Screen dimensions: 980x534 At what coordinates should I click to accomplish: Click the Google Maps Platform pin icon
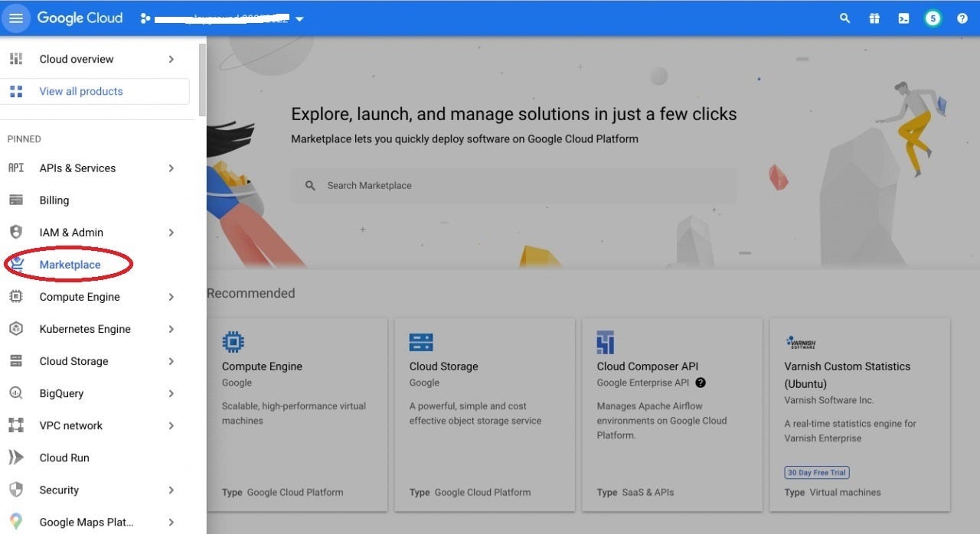click(16, 521)
